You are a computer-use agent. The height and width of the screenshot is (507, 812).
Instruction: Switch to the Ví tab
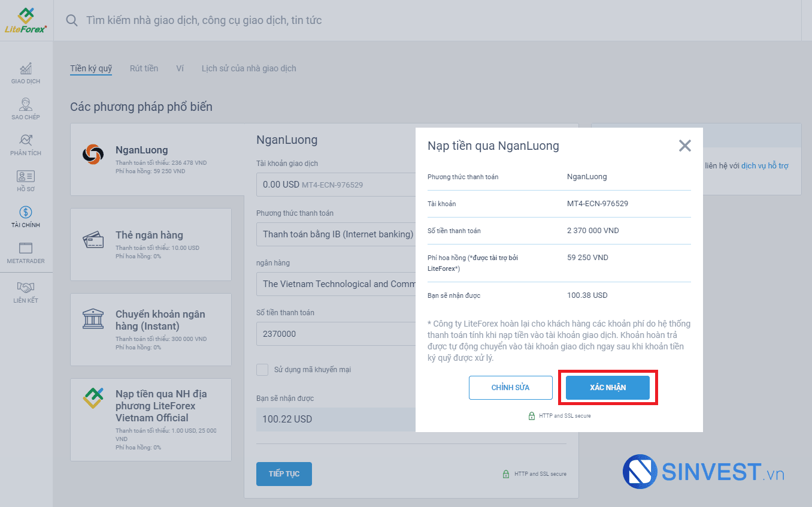point(180,68)
